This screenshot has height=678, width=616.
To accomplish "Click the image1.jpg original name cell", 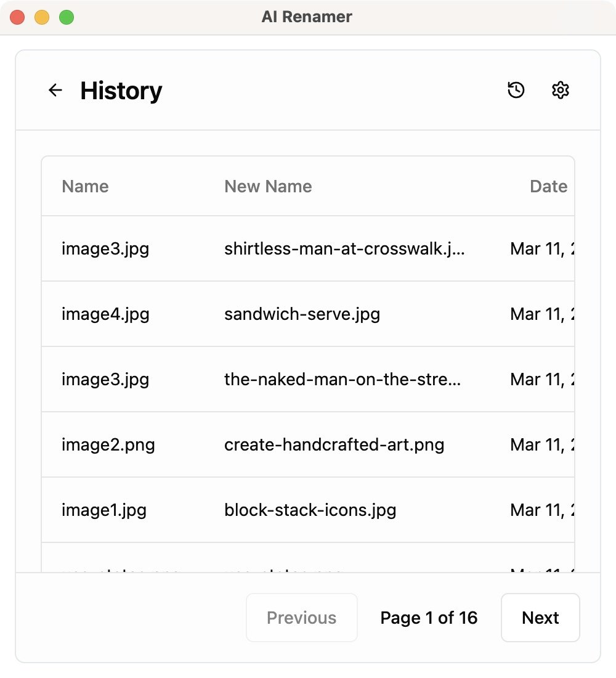I will pyautogui.click(x=104, y=510).
